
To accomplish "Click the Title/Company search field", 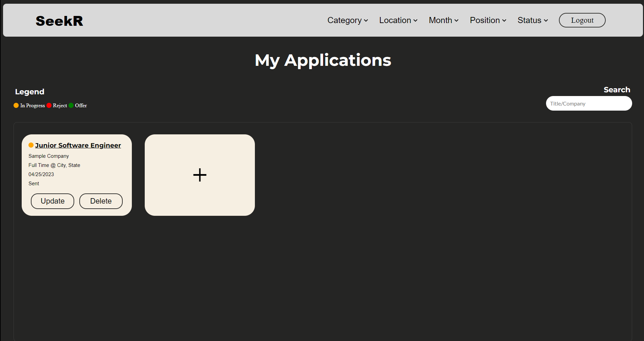I will point(589,103).
